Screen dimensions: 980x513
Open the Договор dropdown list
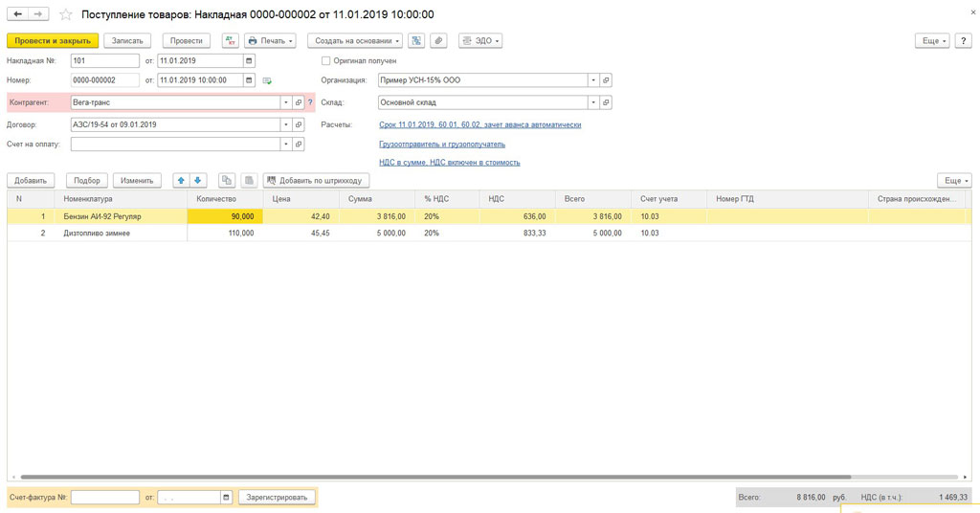[x=285, y=124]
